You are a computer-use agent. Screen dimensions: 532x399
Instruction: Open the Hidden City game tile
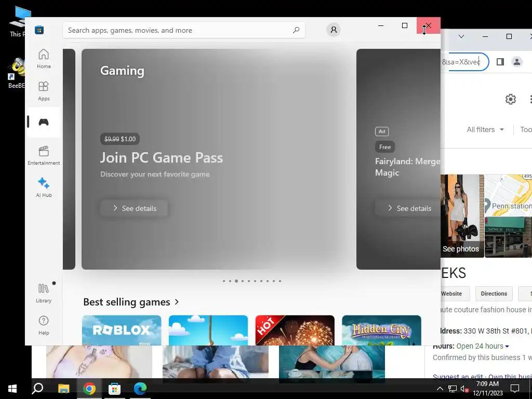(381, 330)
